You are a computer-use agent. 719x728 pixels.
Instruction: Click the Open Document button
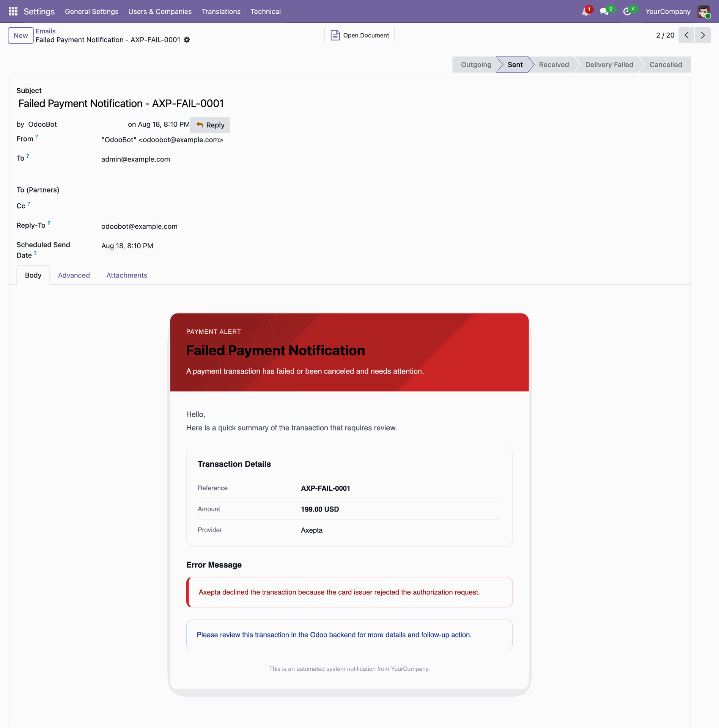click(x=359, y=35)
